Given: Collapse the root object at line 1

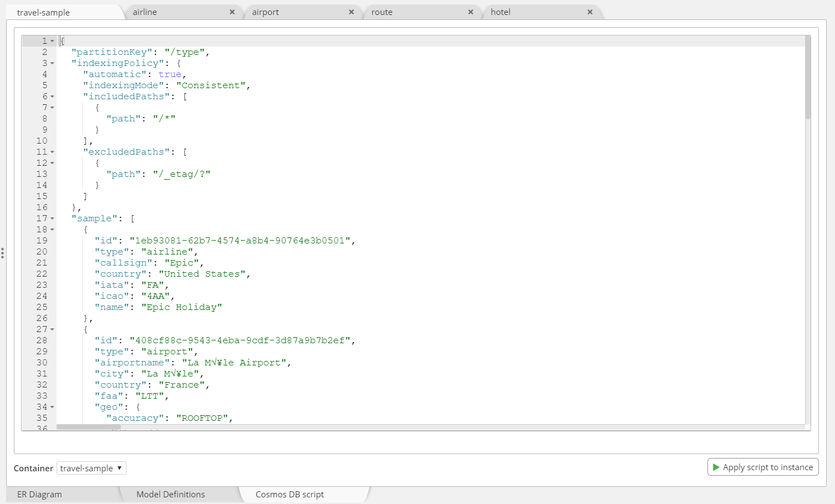Looking at the screenshot, I should 52,41.
